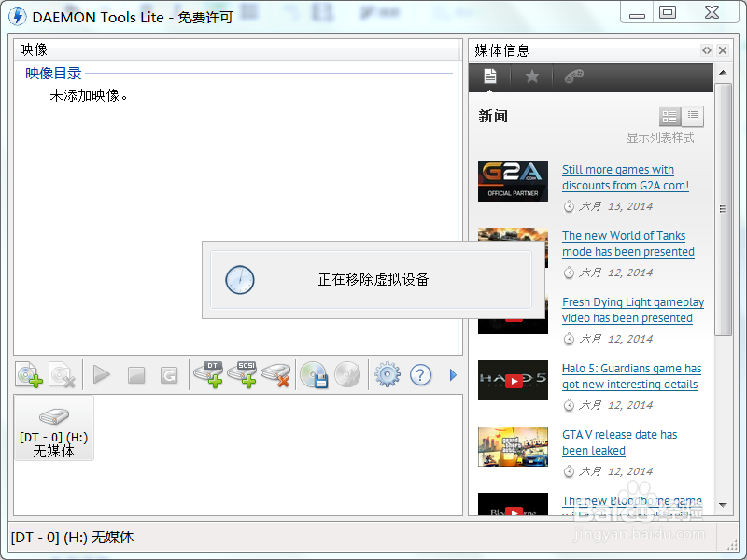
Task: Click the Remove Image toolbar icon
Action: (x=63, y=375)
